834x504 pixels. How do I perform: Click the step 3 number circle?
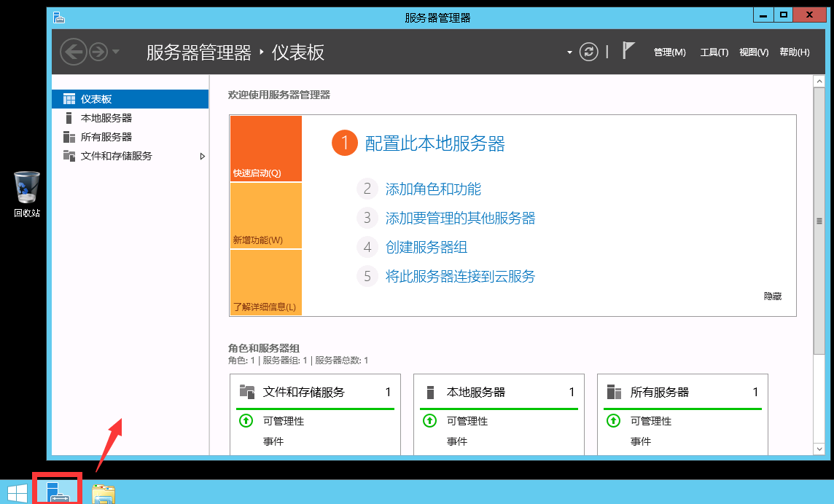click(367, 218)
